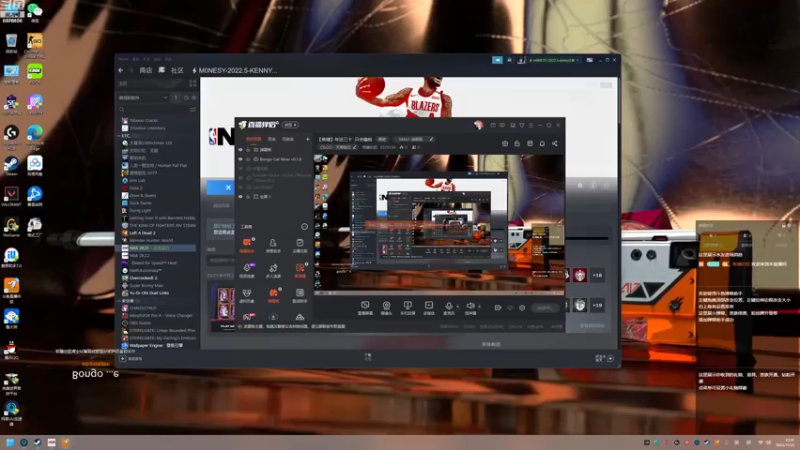
Task: Toggle the lock on the 全屏1 source
Action: 248,196
